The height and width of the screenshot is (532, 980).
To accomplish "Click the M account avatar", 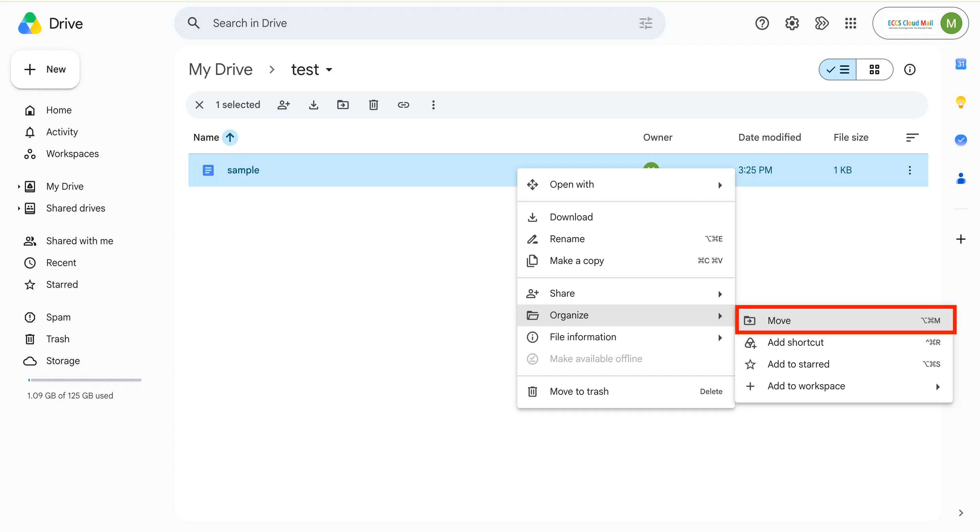I will [951, 23].
